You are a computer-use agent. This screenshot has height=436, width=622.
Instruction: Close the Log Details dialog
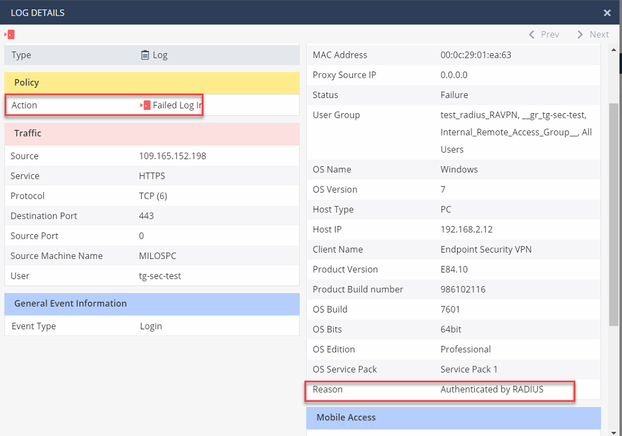pos(607,13)
